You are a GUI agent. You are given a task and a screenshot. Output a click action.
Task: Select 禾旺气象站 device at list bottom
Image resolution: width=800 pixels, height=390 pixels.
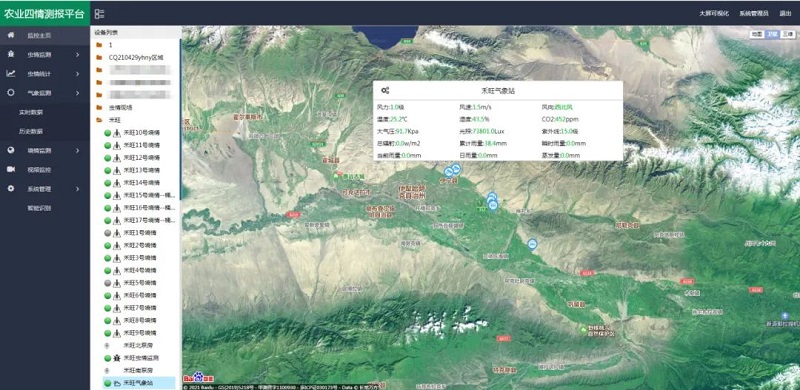point(139,383)
